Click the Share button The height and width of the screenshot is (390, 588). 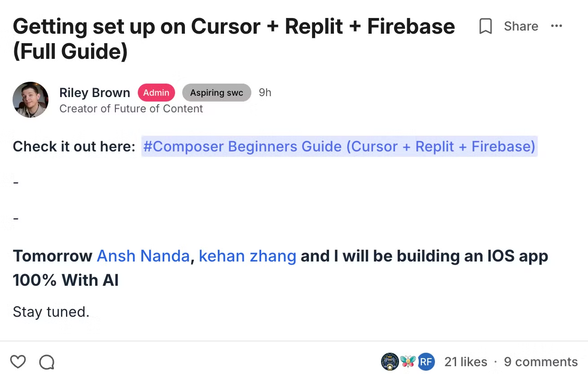pos(521,27)
